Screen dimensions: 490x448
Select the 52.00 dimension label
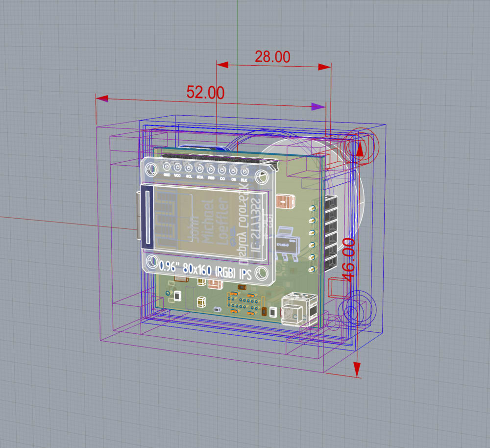[205, 93]
